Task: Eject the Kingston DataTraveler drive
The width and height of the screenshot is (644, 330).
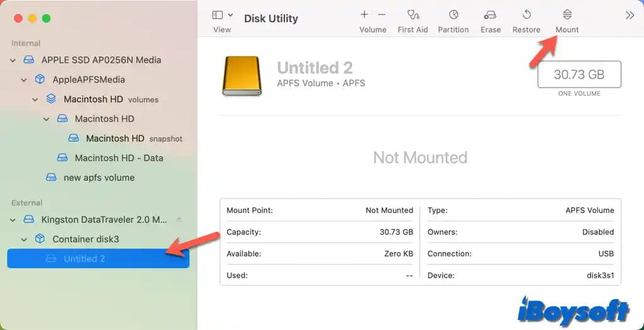Action: 179,220
